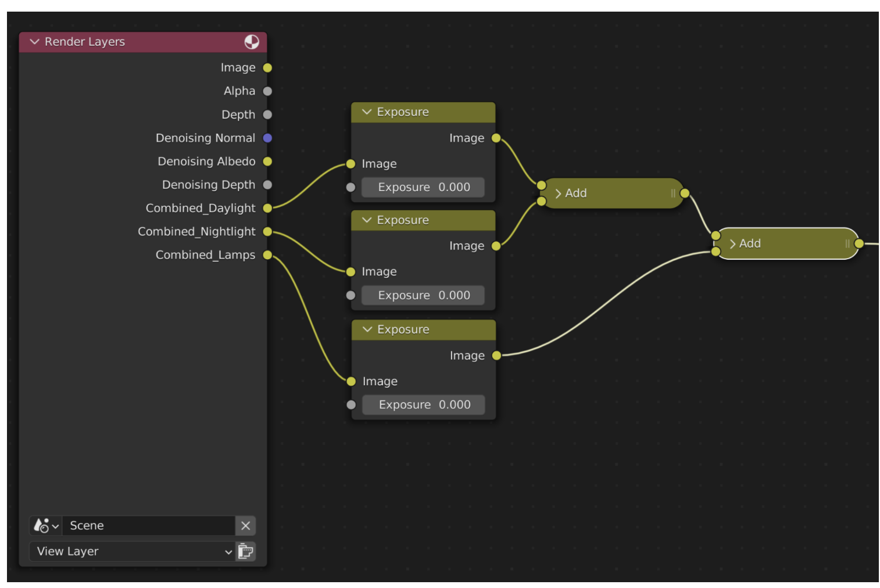Image resolution: width=880 pixels, height=588 pixels.
Task: Adjust top Exposure node's Exposure value
Action: point(423,187)
